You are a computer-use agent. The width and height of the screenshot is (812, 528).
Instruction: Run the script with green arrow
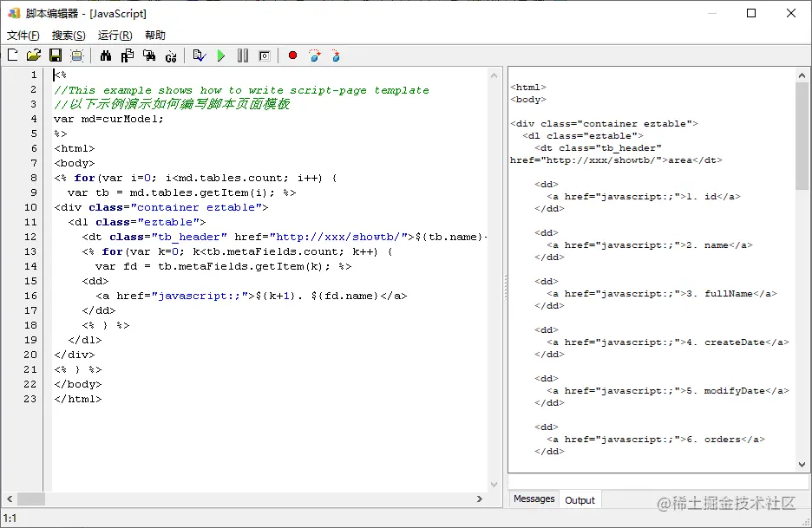coord(221,55)
